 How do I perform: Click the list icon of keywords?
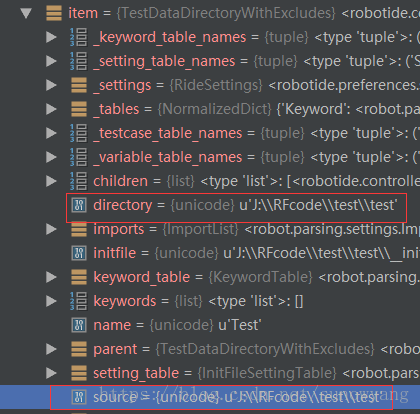(79, 301)
